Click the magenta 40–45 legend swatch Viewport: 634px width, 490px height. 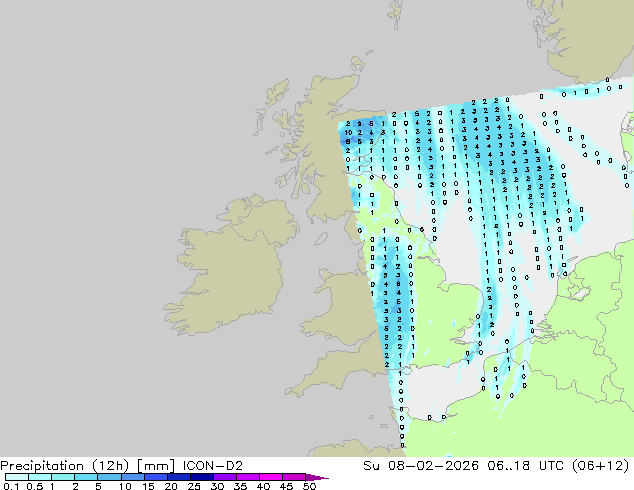(271, 477)
